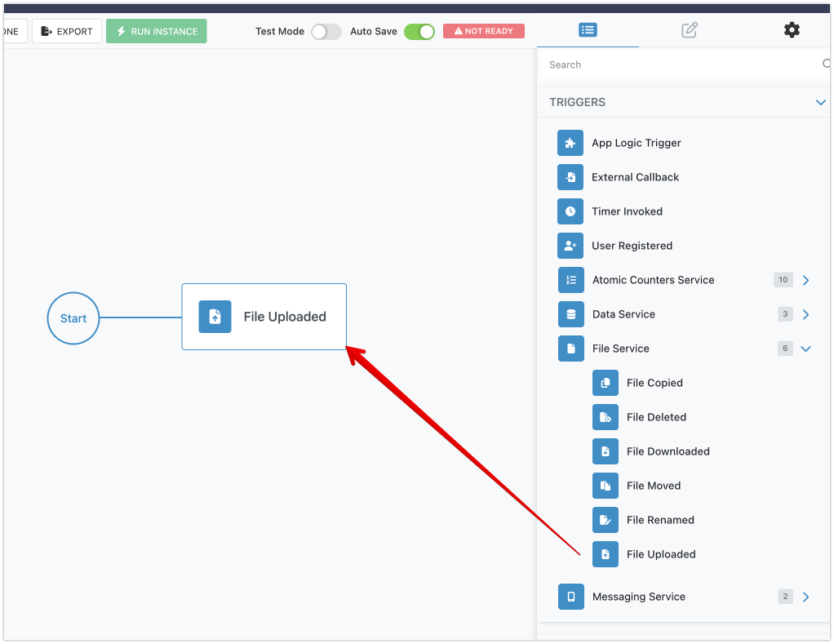Click the File Renamed trigger icon
Screen dimensions: 834x644
[606, 520]
